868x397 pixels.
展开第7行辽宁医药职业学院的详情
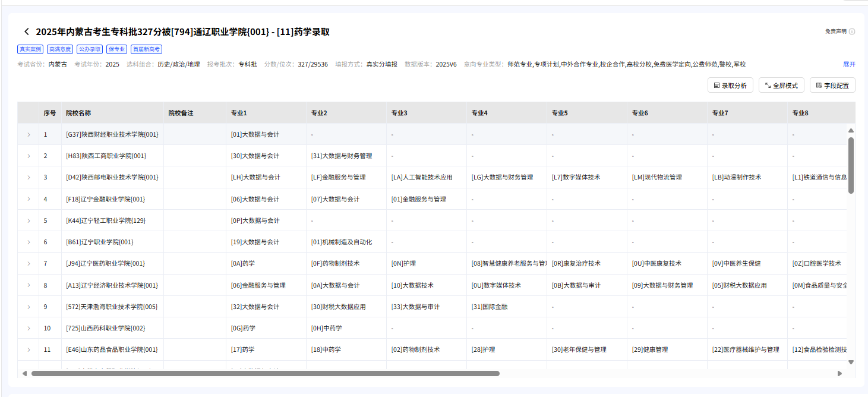pyautogui.click(x=28, y=263)
